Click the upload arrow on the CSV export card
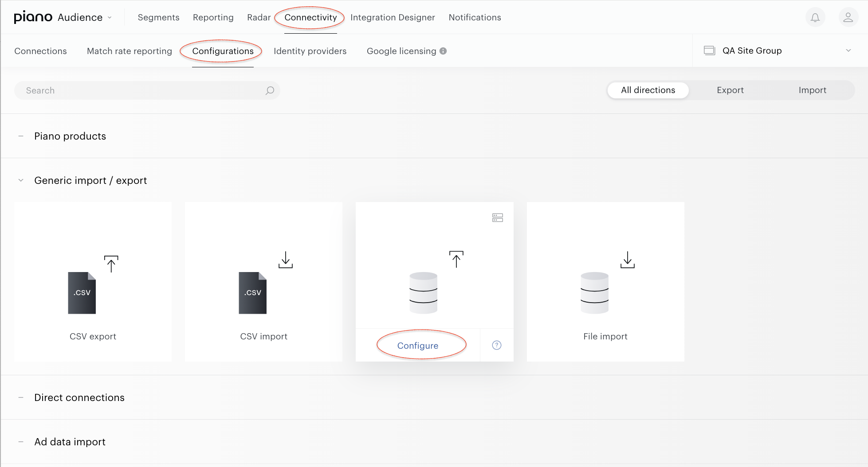 (111, 264)
